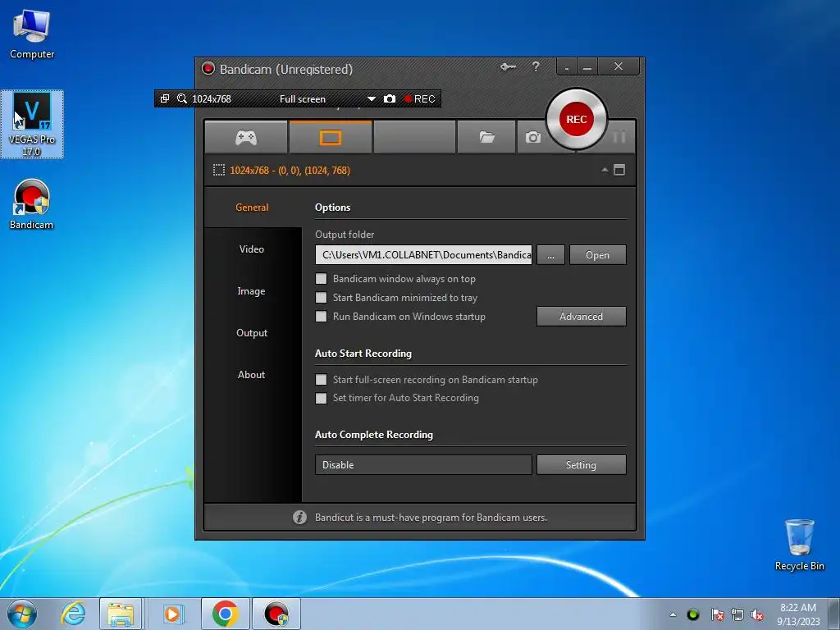This screenshot has width=840, height=630.
Task: Select the Computer desktop icon
Action: (32, 34)
